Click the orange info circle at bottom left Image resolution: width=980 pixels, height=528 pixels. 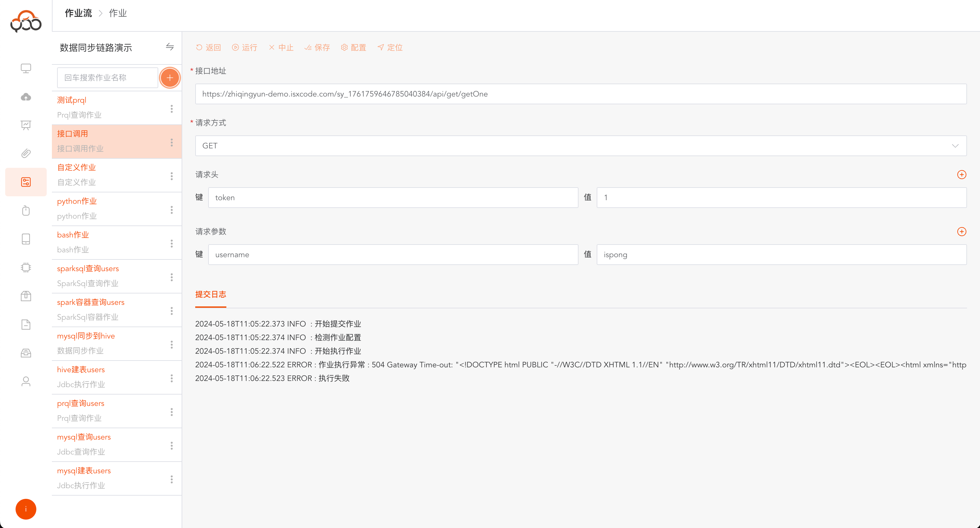[26, 509]
